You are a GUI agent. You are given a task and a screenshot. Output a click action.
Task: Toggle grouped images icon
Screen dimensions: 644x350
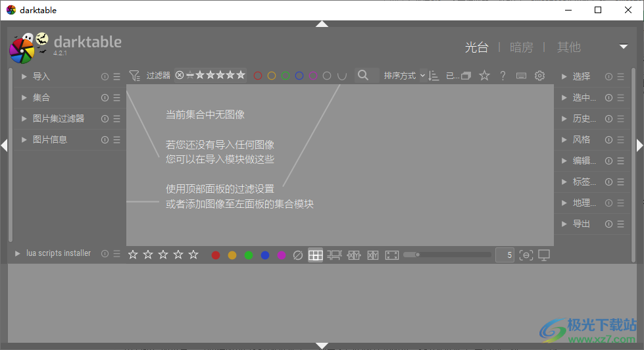pos(466,76)
